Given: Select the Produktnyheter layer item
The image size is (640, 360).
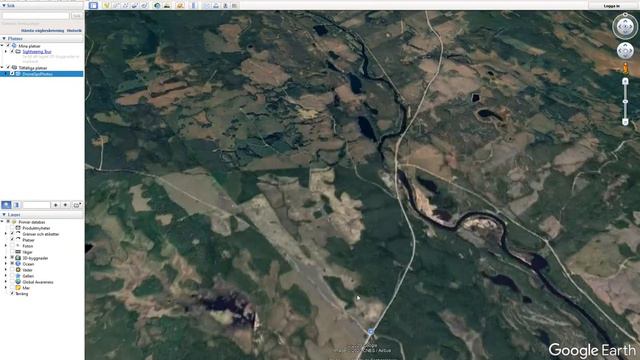Looking at the screenshot, I should coord(36,228).
